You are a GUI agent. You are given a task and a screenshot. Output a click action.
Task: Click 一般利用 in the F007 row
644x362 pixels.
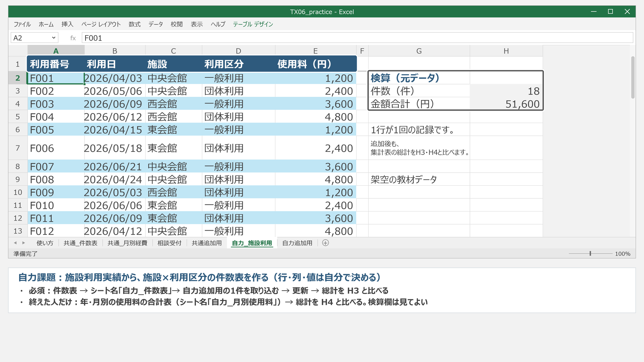(x=238, y=167)
